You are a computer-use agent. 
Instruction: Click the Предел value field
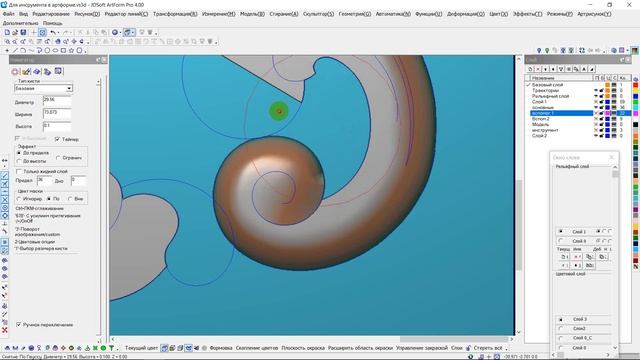44,180
